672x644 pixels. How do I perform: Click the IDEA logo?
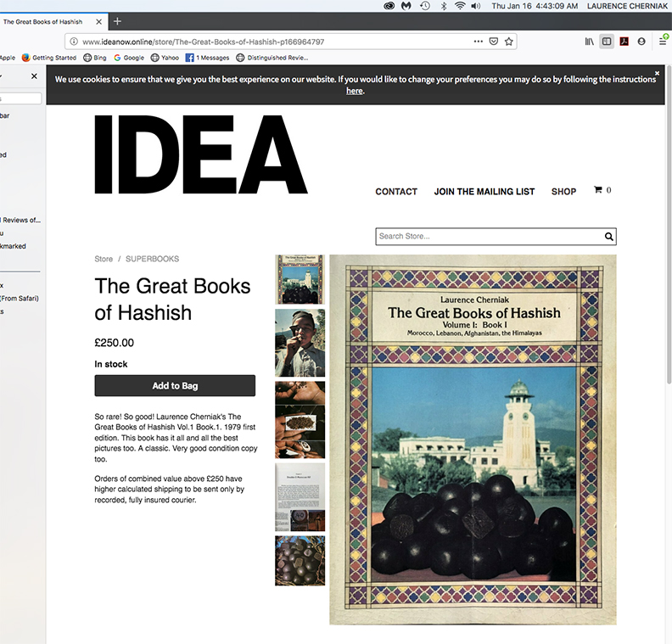coord(200,154)
